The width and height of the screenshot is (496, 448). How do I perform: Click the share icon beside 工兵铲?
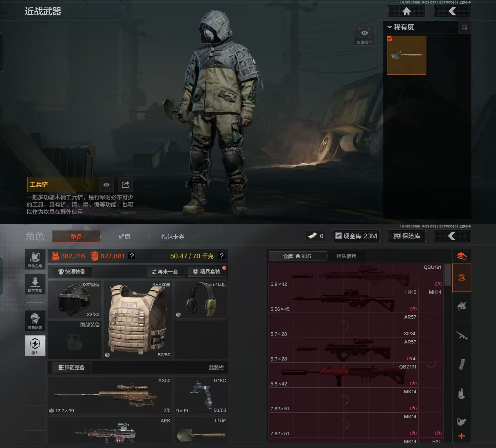pos(125,185)
